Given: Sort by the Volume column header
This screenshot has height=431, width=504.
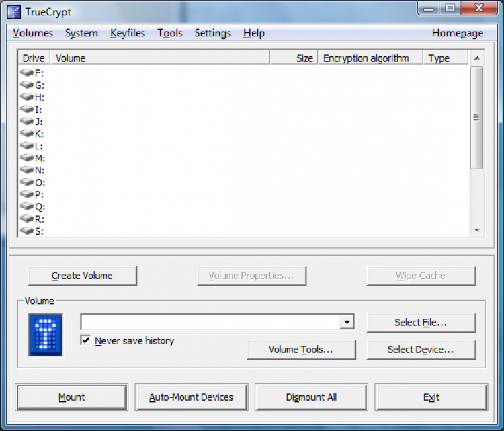Looking at the screenshot, I should point(160,58).
